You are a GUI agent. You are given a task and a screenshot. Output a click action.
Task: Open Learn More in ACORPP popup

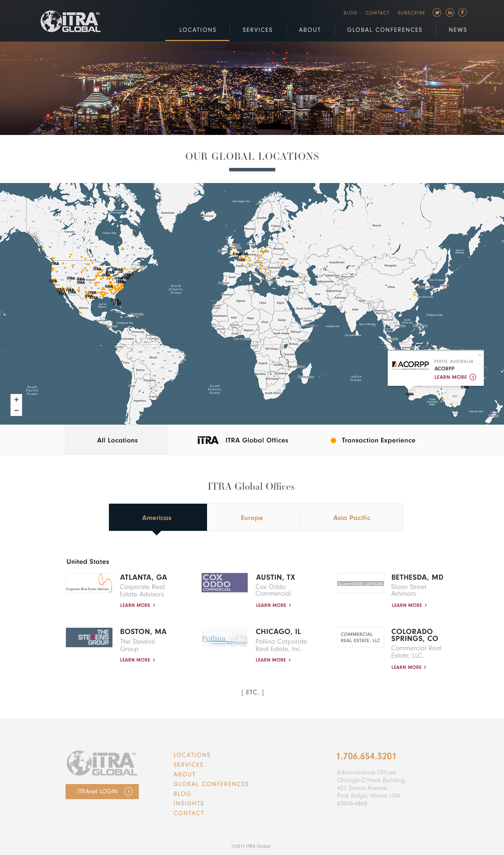(455, 377)
